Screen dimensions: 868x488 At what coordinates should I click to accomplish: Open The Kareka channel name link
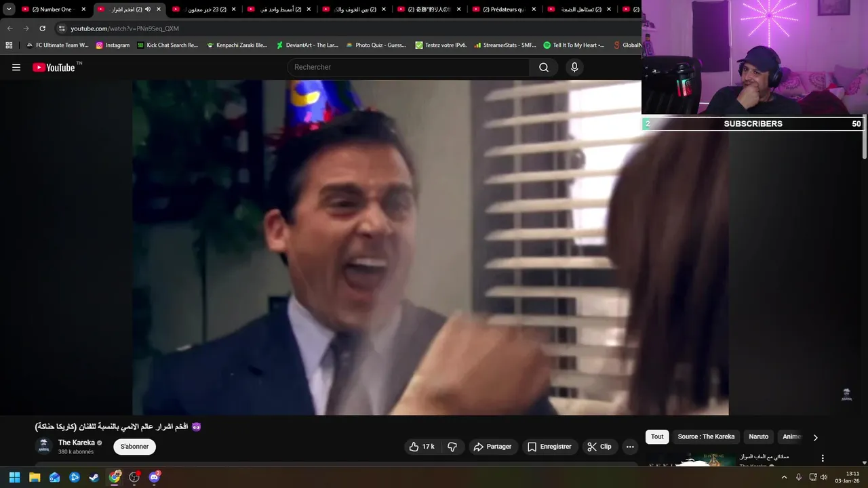77,443
